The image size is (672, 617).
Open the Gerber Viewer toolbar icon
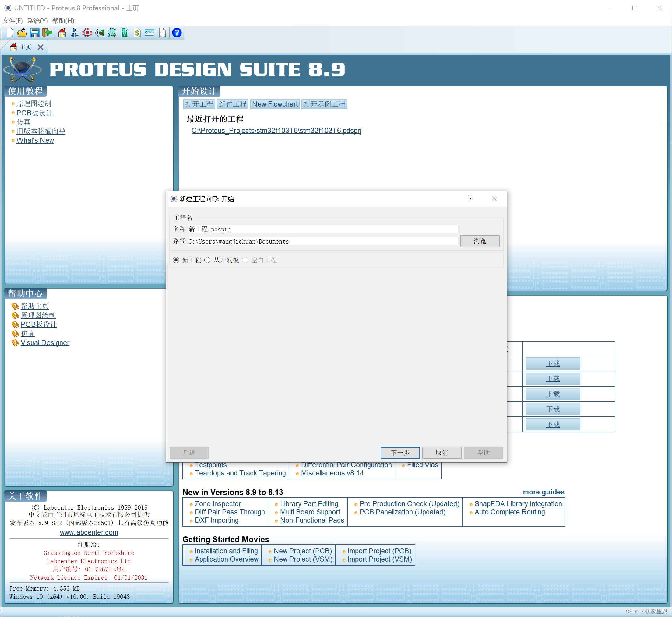tap(125, 32)
